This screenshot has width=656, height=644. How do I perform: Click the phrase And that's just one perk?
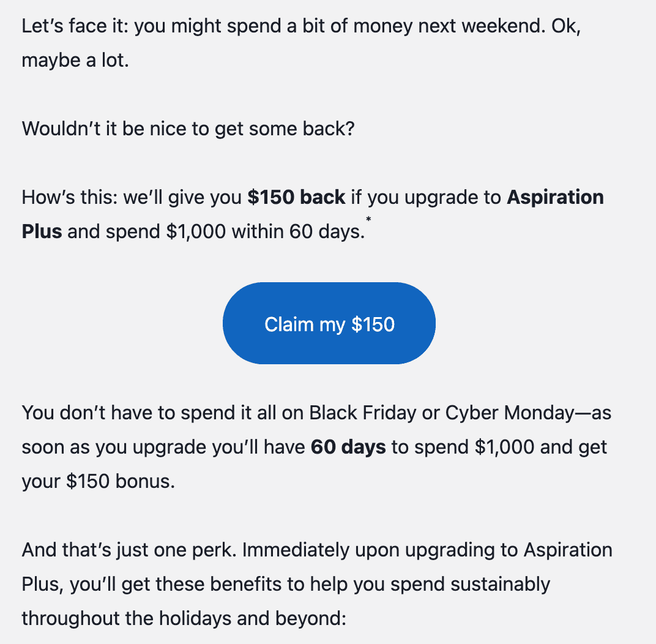pyautogui.click(x=129, y=550)
